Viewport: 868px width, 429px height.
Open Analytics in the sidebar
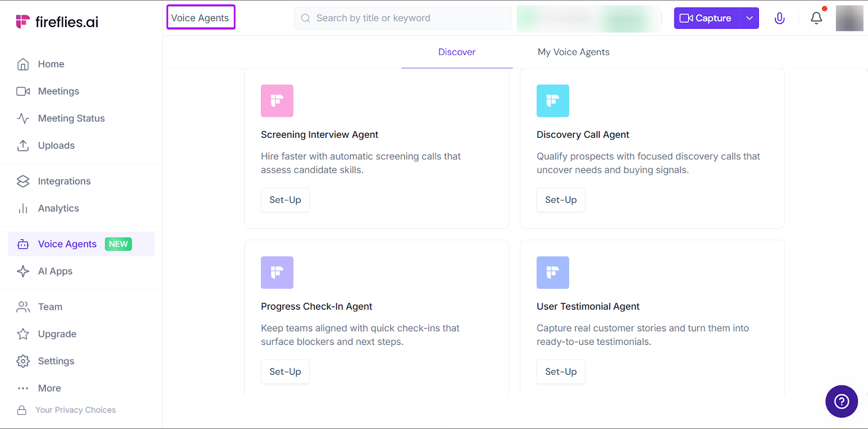[59, 208]
